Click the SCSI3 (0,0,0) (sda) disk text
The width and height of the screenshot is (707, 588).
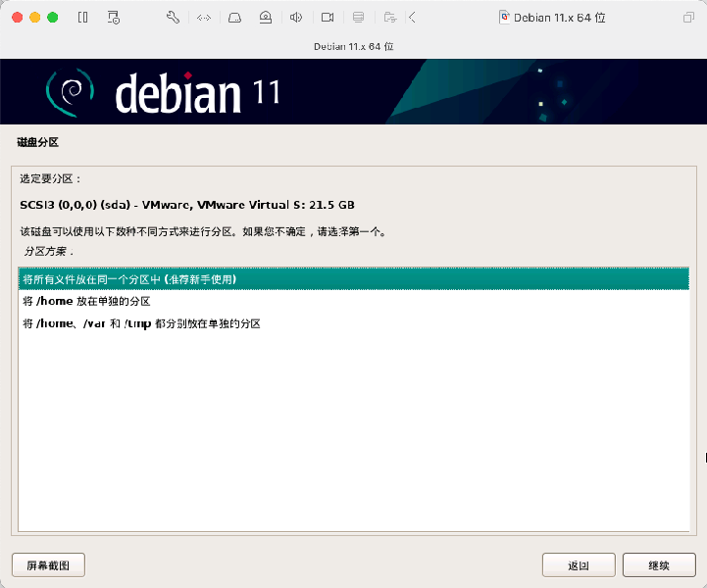(187, 205)
